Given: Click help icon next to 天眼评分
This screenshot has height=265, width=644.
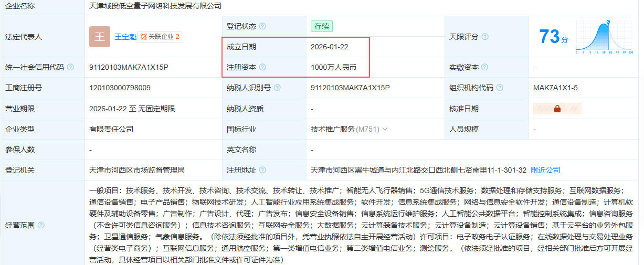Looking at the screenshot, I should 485,37.
